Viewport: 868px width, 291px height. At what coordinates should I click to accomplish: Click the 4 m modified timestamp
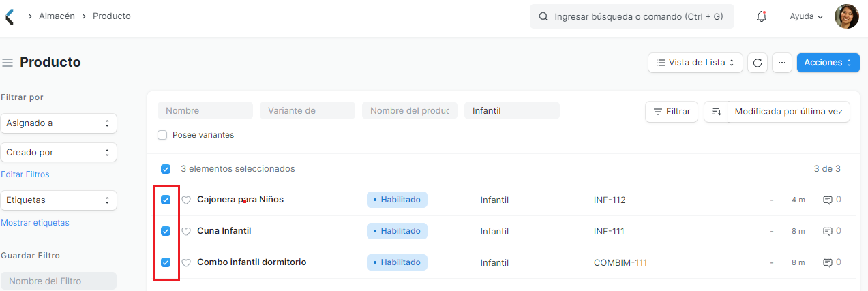pyautogui.click(x=798, y=200)
